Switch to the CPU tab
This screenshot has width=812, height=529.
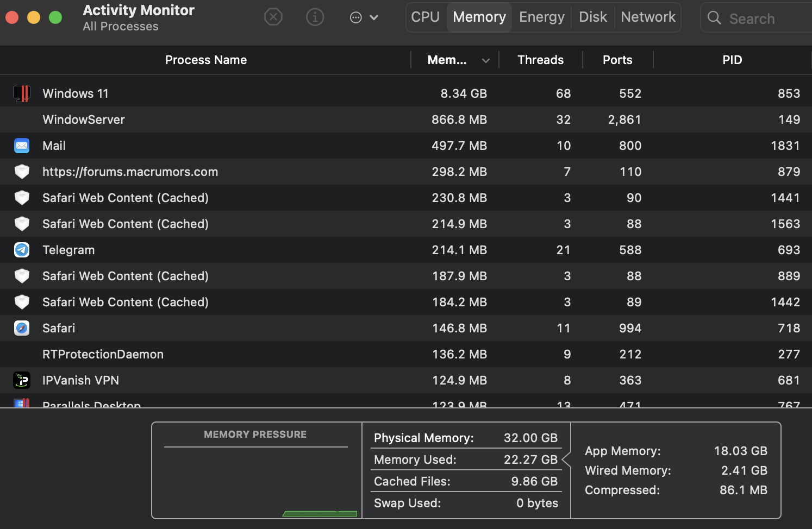click(x=425, y=17)
